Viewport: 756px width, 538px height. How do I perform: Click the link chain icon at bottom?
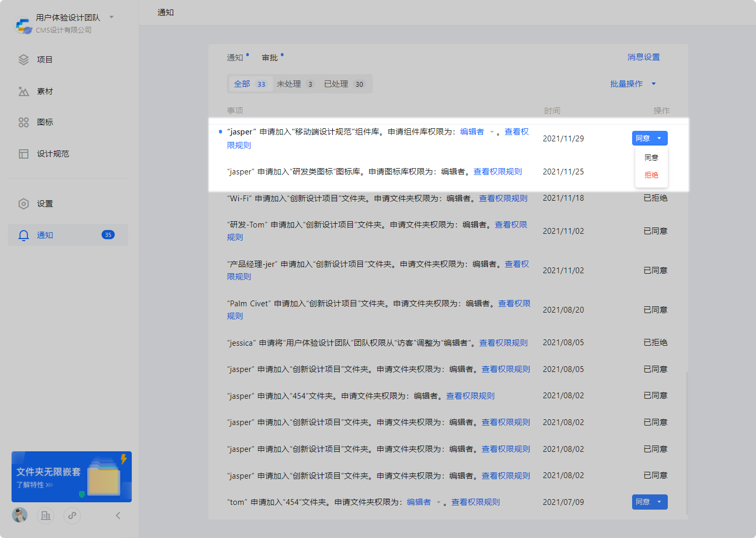72,515
